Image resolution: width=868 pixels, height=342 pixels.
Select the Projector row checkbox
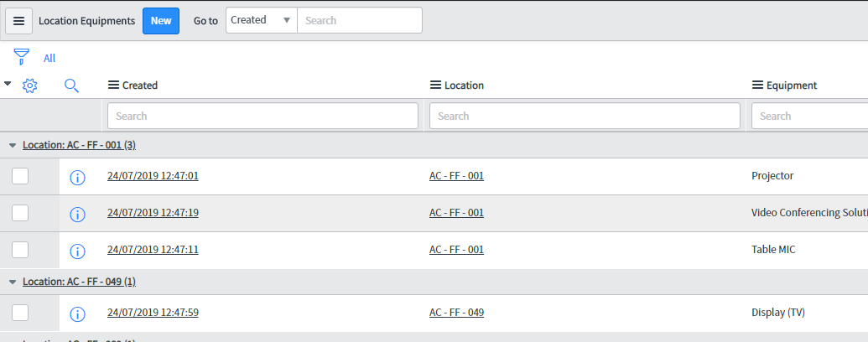[20, 176]
